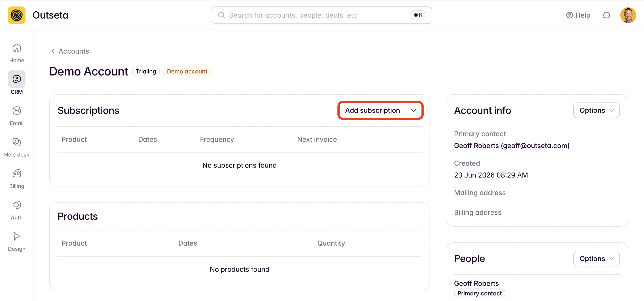Click the Products table Product column header
644x301 pixels.
[74, 243]
